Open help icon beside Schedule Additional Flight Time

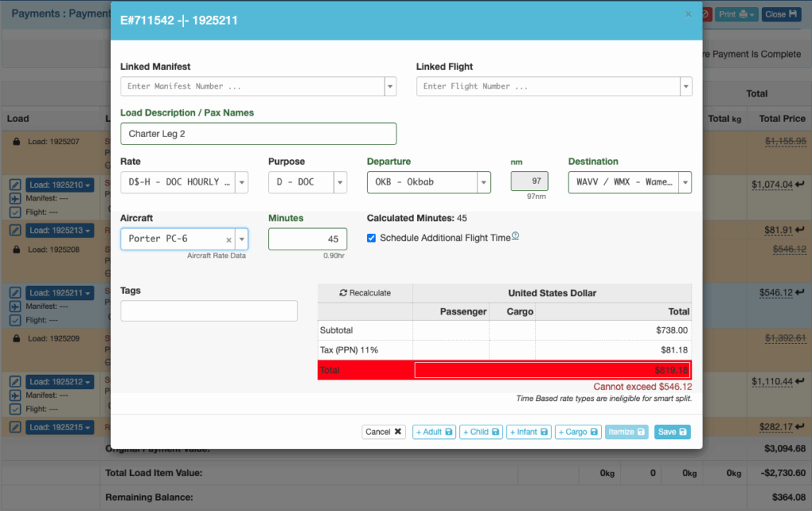point(515,236)
